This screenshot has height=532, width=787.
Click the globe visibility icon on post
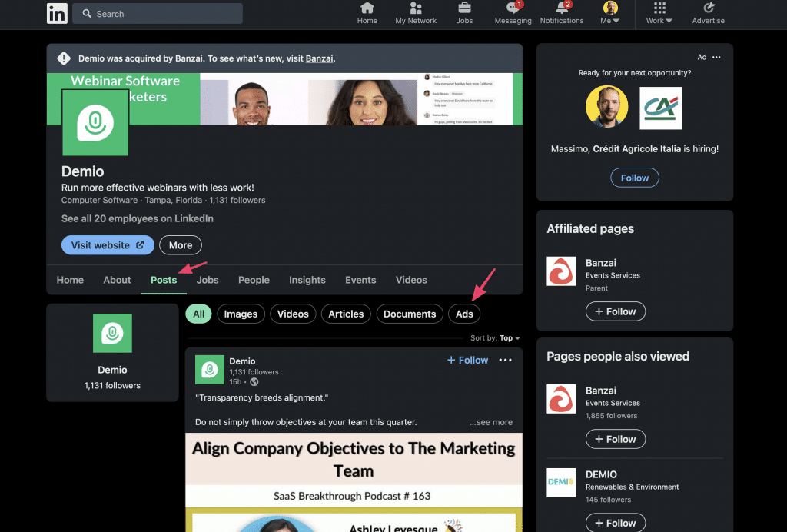[254, 382]
